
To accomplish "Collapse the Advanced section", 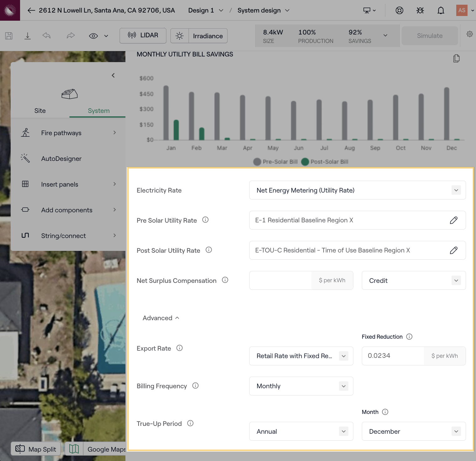I will point(161,318).
